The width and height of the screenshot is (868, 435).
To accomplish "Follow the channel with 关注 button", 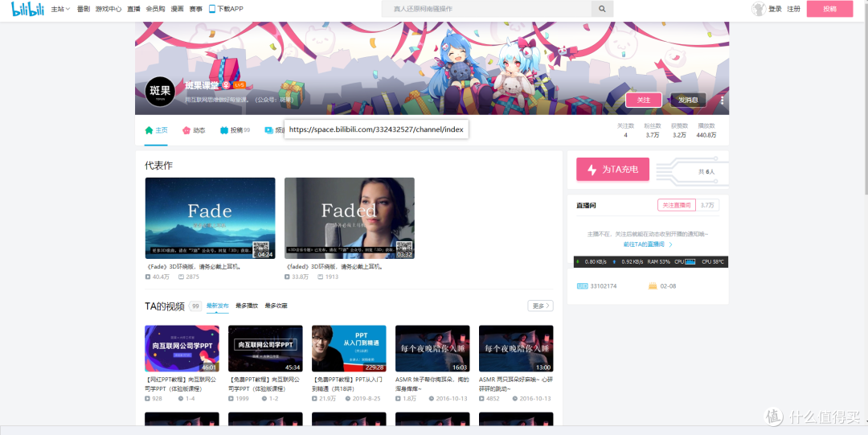I will [x=644, y=101].
